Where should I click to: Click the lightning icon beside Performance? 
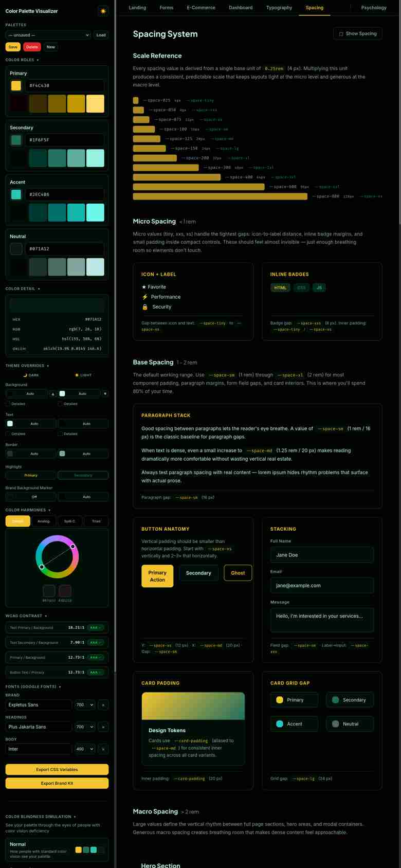[x=145, y=297]
